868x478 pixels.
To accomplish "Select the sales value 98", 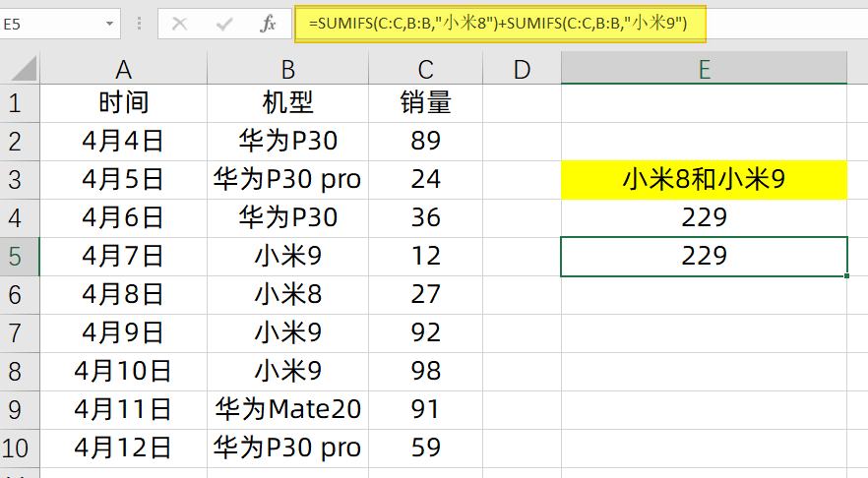I will [425, 371].
